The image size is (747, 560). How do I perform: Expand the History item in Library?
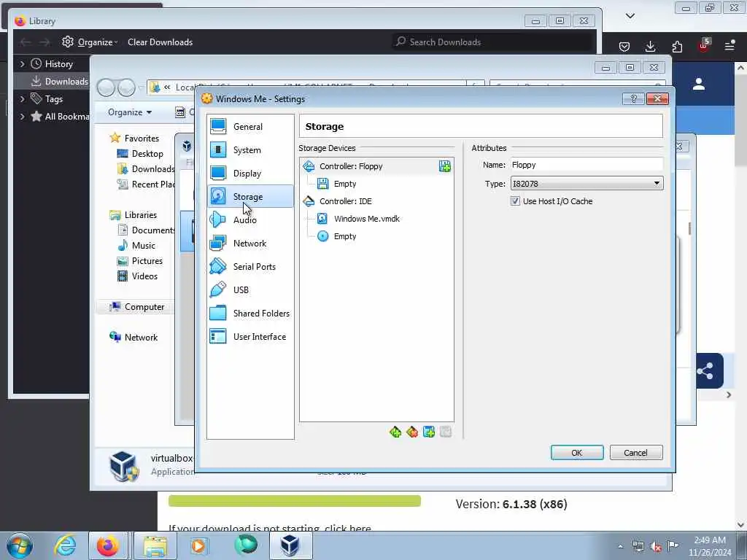(x=23, y=64)
